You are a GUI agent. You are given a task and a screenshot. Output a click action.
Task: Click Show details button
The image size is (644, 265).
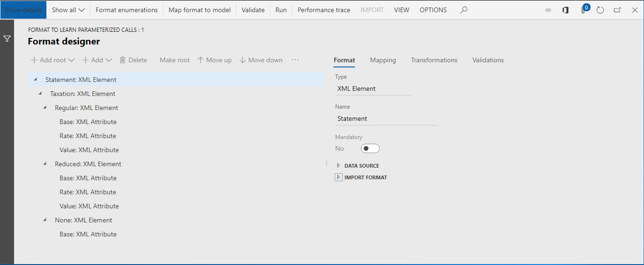pos(23,10)
